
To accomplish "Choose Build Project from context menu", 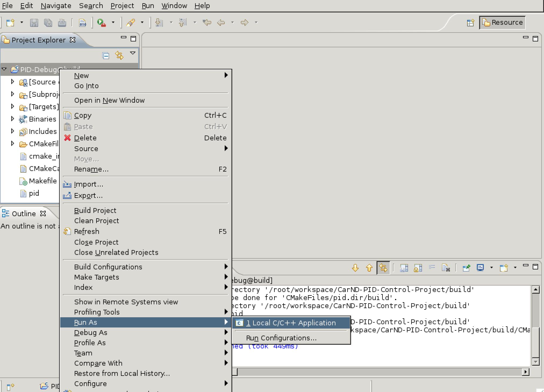I will coord(95,211).
